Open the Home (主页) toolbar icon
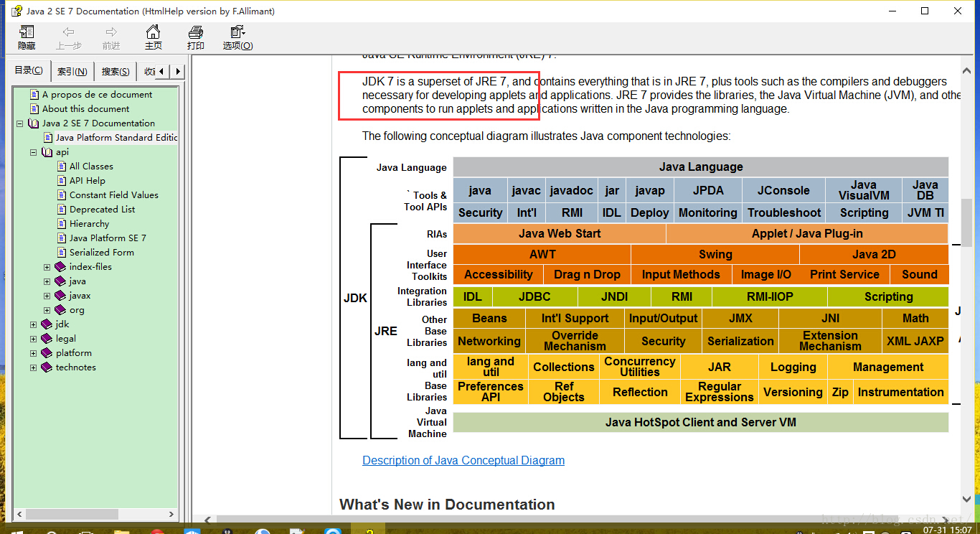980x534 pixels. pyautogui.click(x=153, y=32)
